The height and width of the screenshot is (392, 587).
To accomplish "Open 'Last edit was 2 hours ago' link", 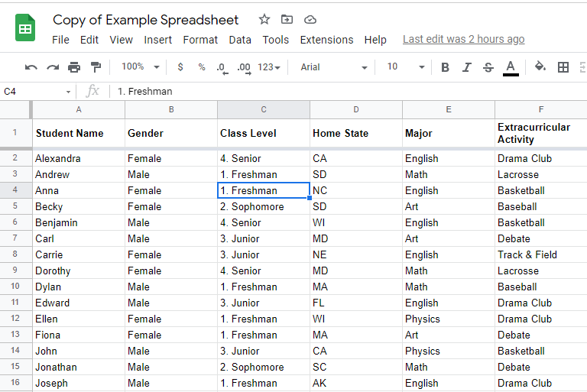I will point(463,39).
